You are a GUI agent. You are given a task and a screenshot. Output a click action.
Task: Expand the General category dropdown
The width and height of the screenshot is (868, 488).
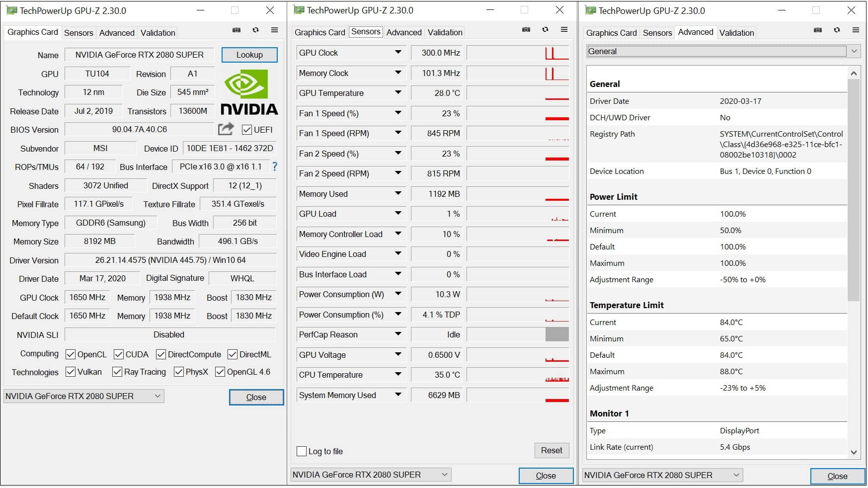pyautogui.click(x=854, y=51)
